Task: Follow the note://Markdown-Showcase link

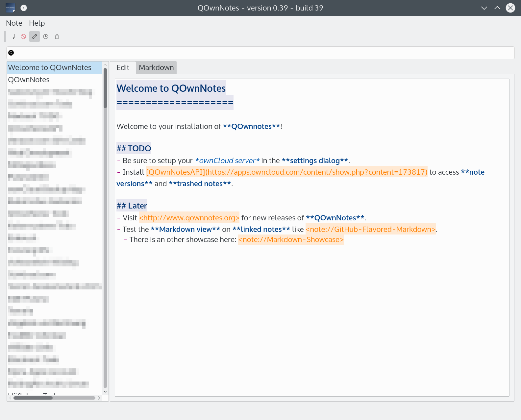Action: [291, 239]
